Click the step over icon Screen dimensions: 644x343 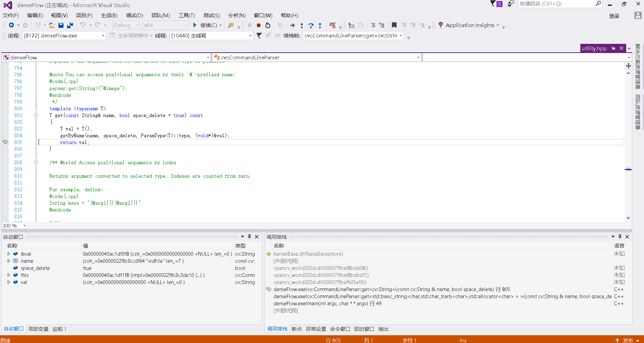coord(311,25)
